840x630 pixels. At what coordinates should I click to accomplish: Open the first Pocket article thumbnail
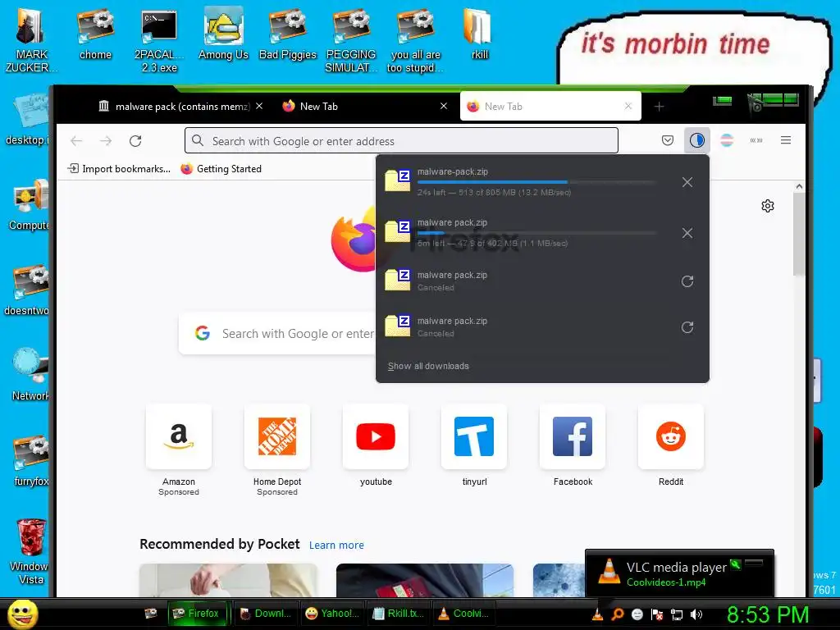pyautogui.click(x=228, y=580)
